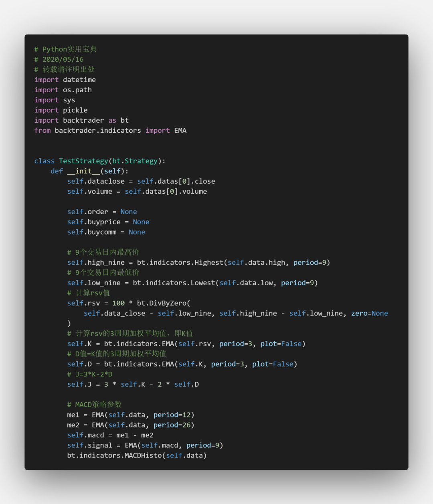433x504 pixels.
Task: Click the "J=3*K-2*D" comment
Action: pos(94,374)
